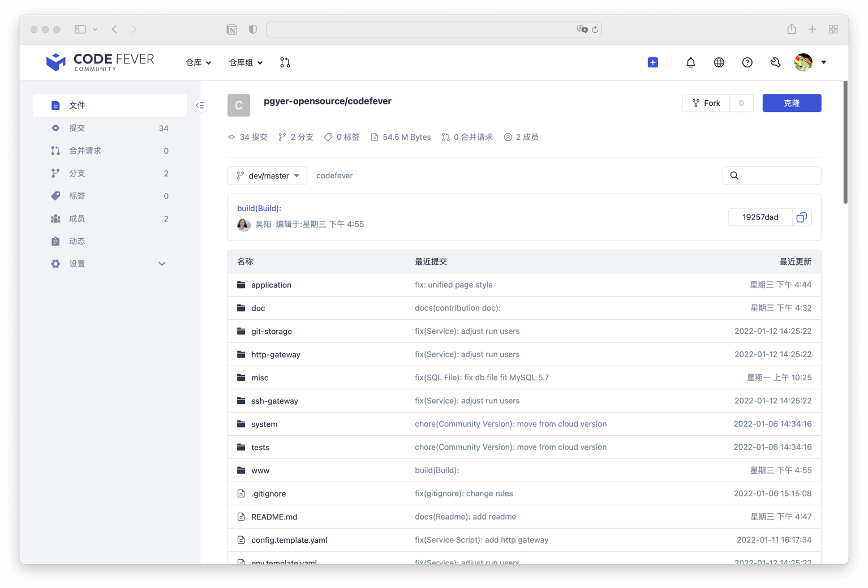Collapse the left sidebar panel
This screenshot has height=588, width=868.
[200, 105]
